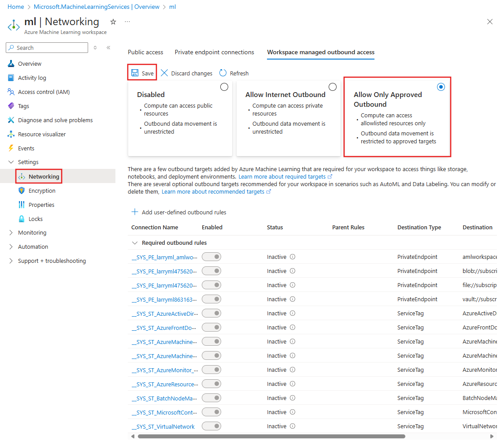The image size is (504, 441).
Task: Open Access control (IAM) in sidebar
Action: [x=44, y=92]
